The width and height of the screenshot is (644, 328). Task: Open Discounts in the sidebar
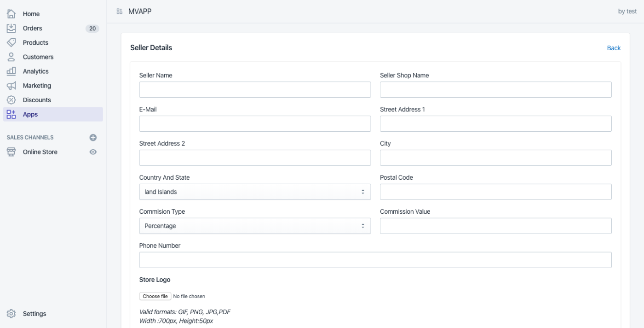click(53, 100)
